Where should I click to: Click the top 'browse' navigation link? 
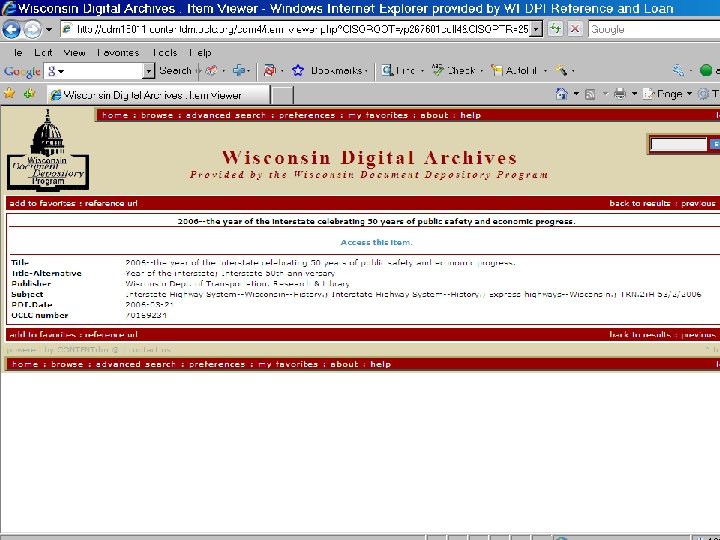pyautogui.click(x=157, y=115)
